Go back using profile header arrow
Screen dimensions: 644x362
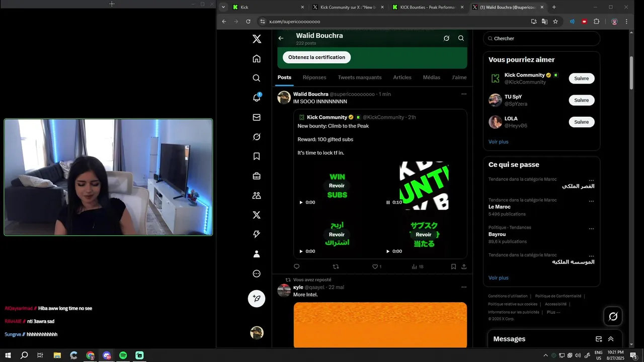[281, 38]
